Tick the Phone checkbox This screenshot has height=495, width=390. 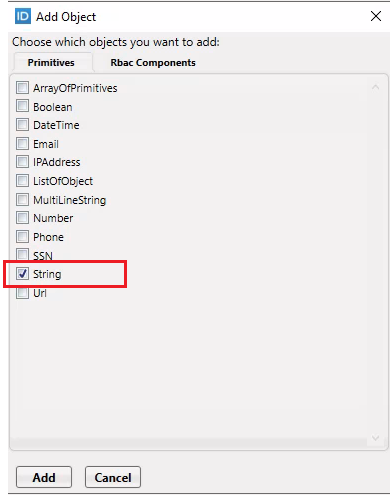click(x=22, y=237)
